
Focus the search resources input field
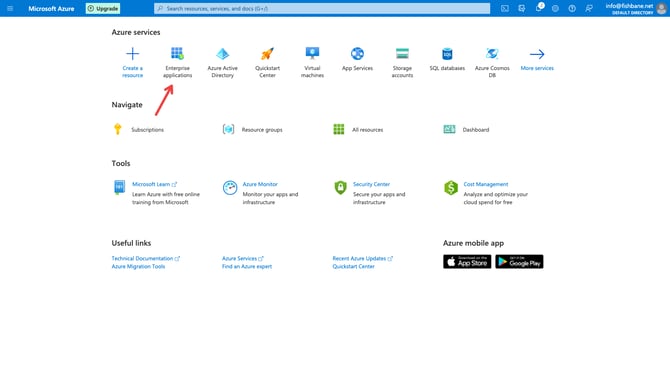[322, 9]
